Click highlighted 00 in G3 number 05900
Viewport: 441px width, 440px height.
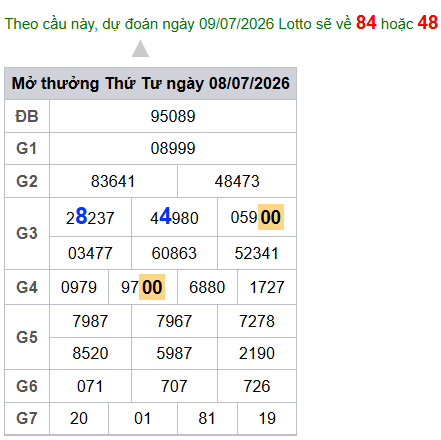tap(271, 217)
